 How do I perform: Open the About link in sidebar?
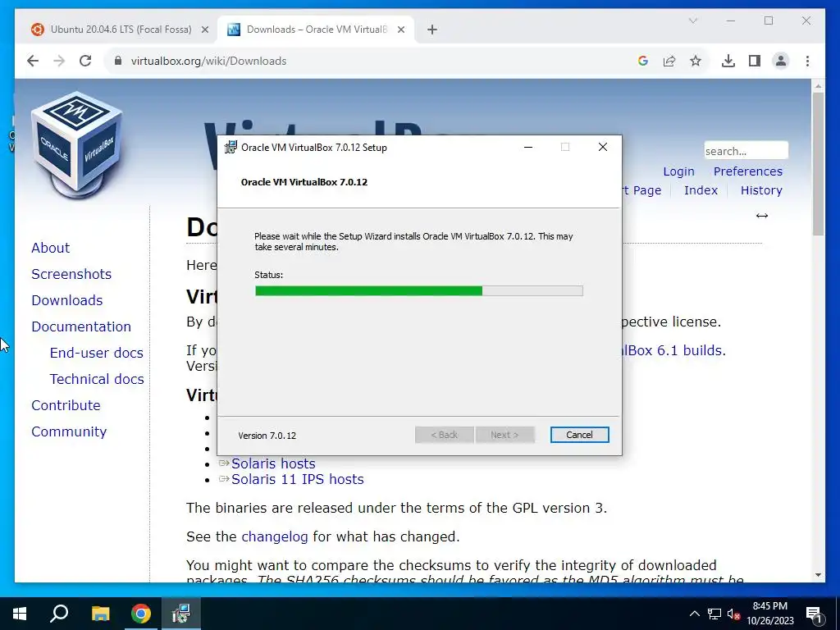tap(50, 248)
